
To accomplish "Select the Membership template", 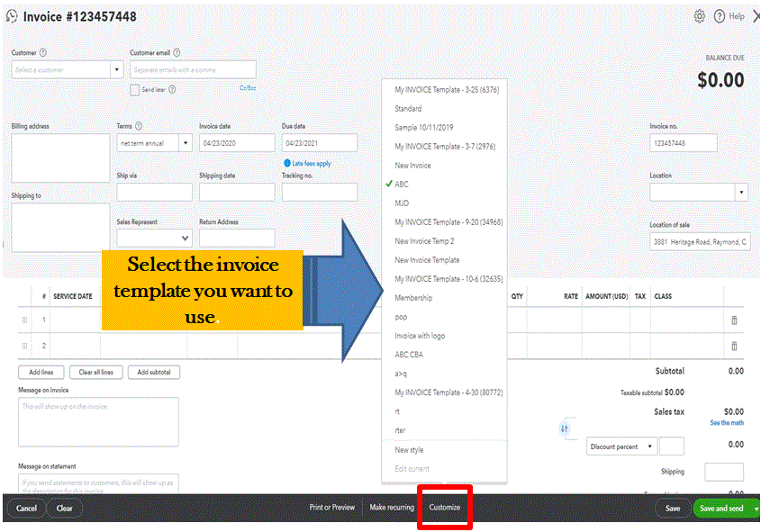I will tap(413, 298).
